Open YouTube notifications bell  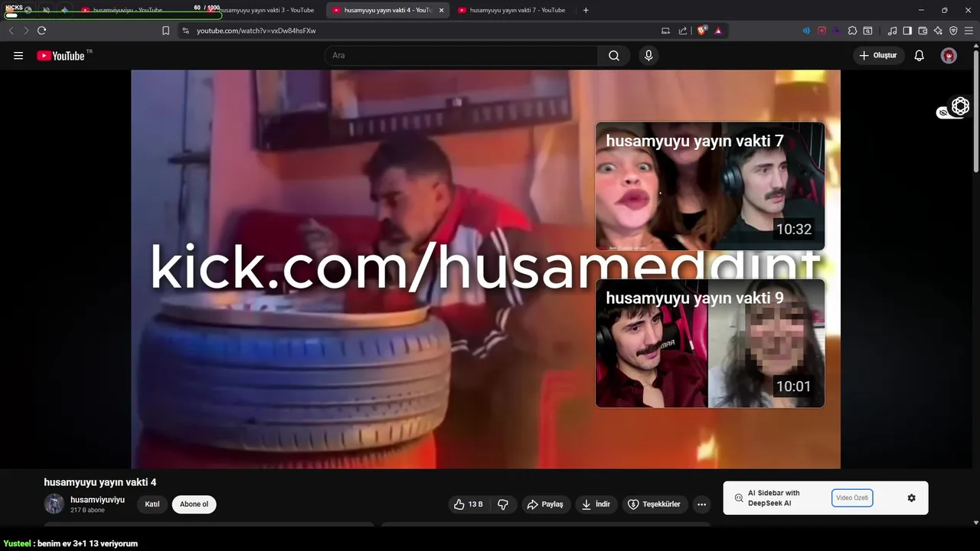[x=920, y=55]
